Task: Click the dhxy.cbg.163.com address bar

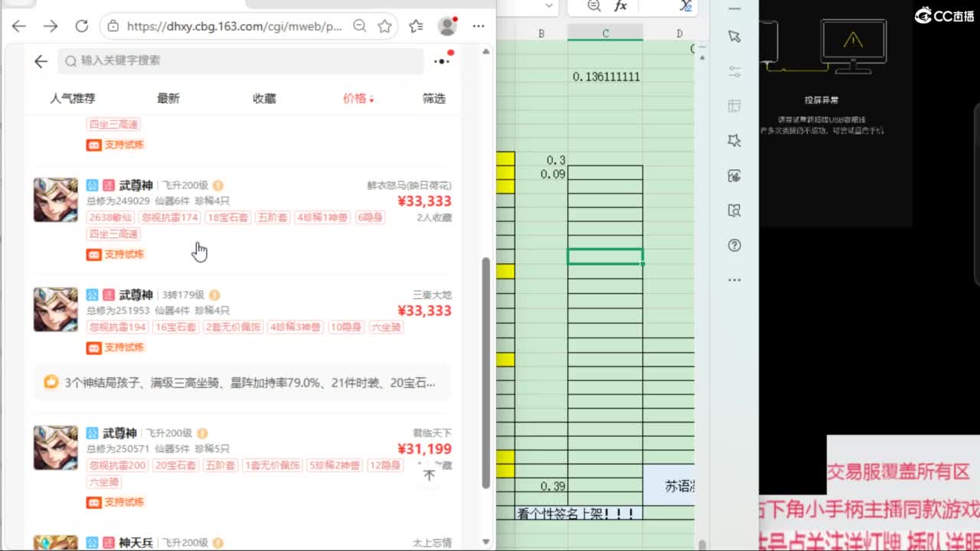Action: [x=234, y=26]
